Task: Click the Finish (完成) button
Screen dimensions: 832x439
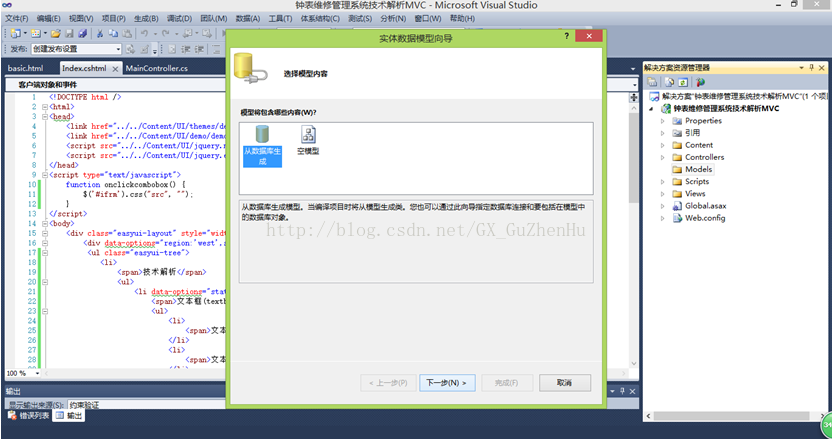Action: (x=506, y=383)
